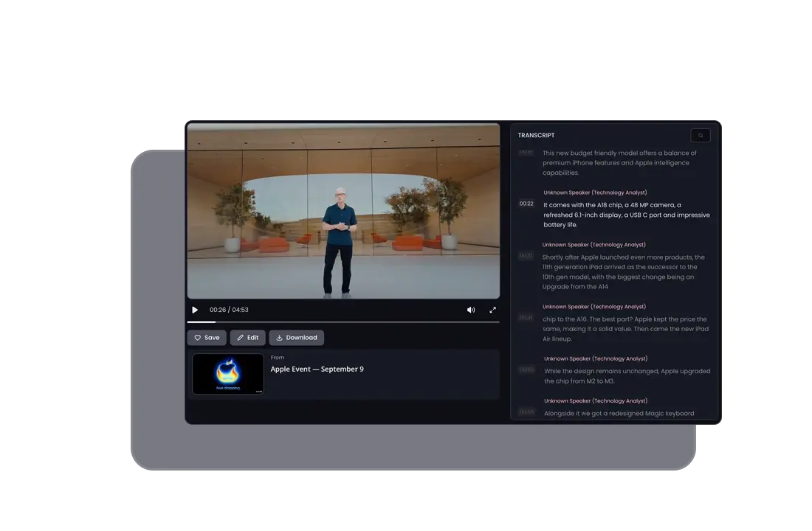Jump to the 00:50 transcript timestamp

(526, 370)
